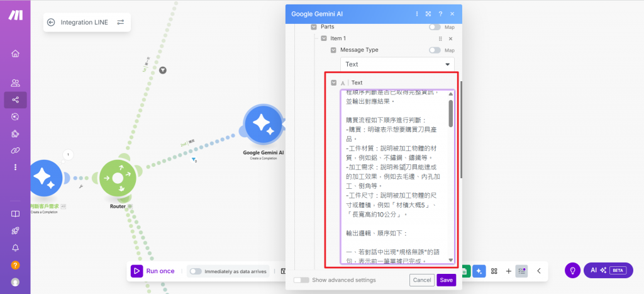Select the 判斷客戶需求 Gemini module

(45, 178)
